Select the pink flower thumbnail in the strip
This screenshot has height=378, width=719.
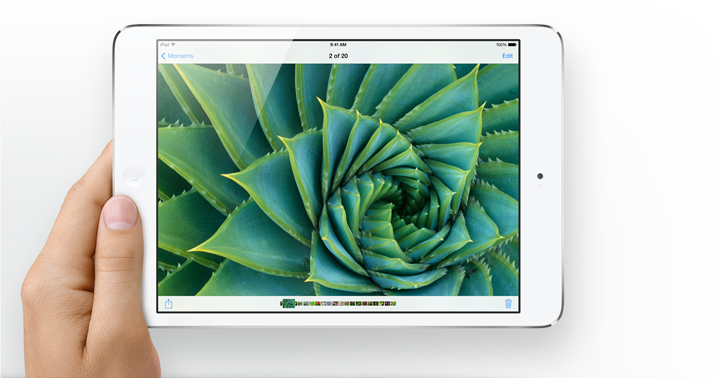click(x=341, y=303)
